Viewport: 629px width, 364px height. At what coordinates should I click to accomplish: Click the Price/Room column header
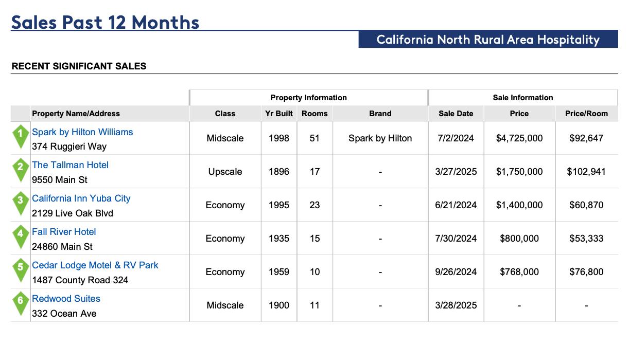point(586,114)
